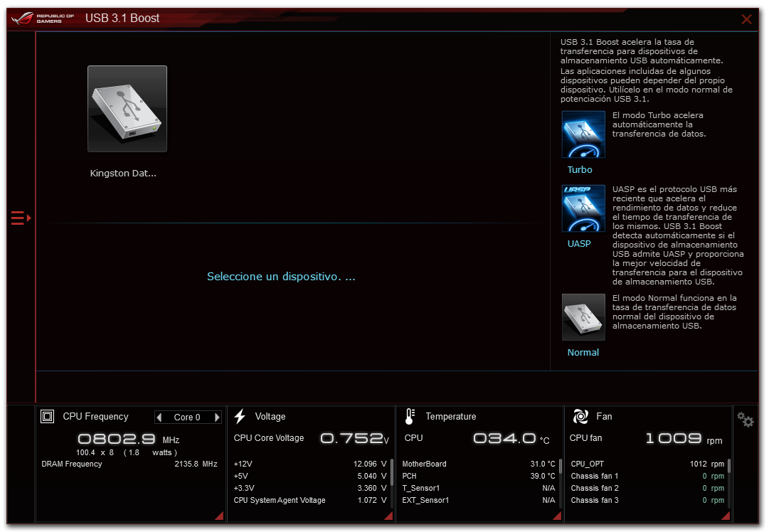Screen dimensions: 769x532
Task: Expand the Voltage panel corner triangle
Action: [x=388, y=516]
